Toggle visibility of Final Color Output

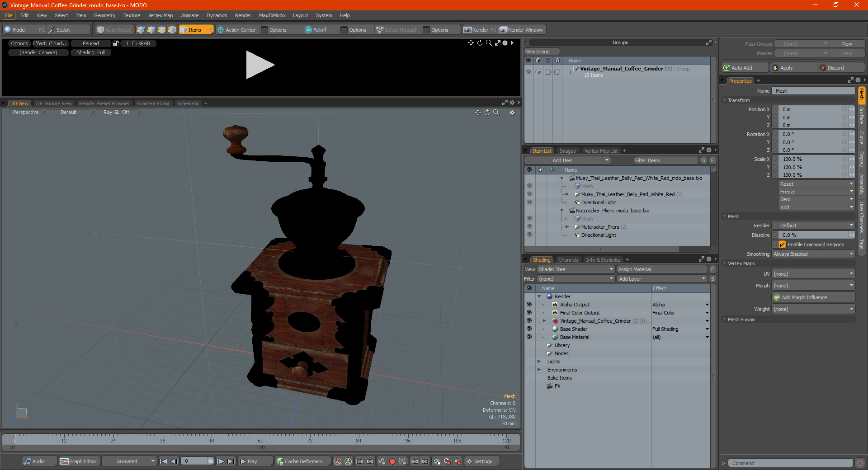(529, 313)
